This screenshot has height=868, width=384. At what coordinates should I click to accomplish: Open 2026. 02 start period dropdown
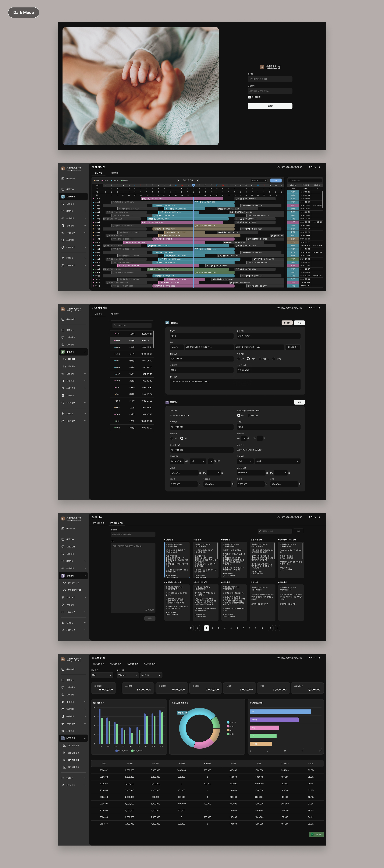(x=128, y=675)
